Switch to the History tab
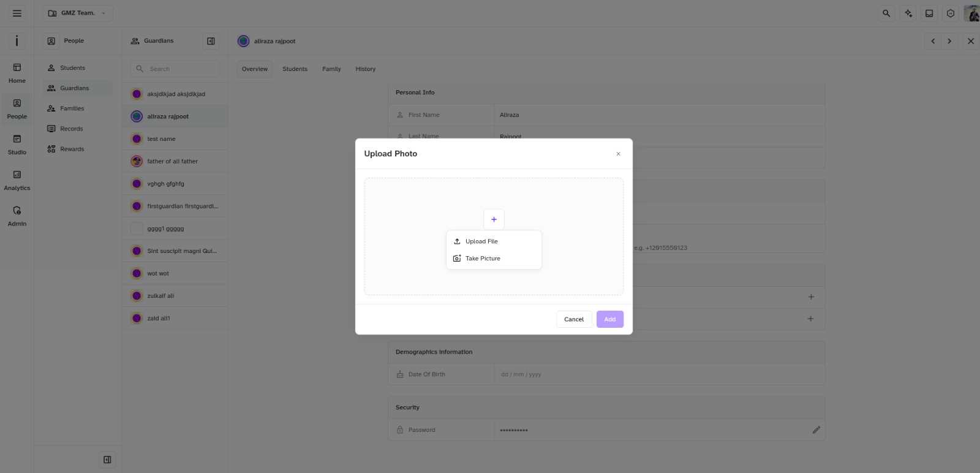Image resolution: width=980 pixels, height=473 pixels. (x=366, y=69)
